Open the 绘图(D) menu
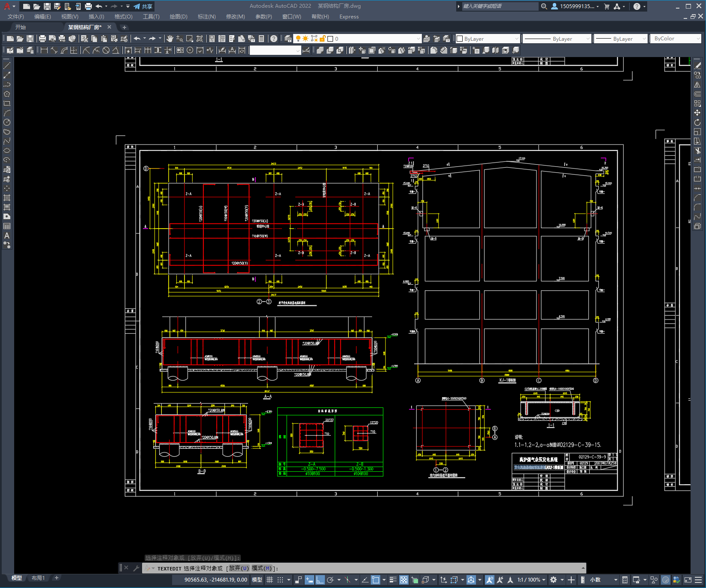Image resolution: width=706 pixels, height=588 pixels. 179,17
